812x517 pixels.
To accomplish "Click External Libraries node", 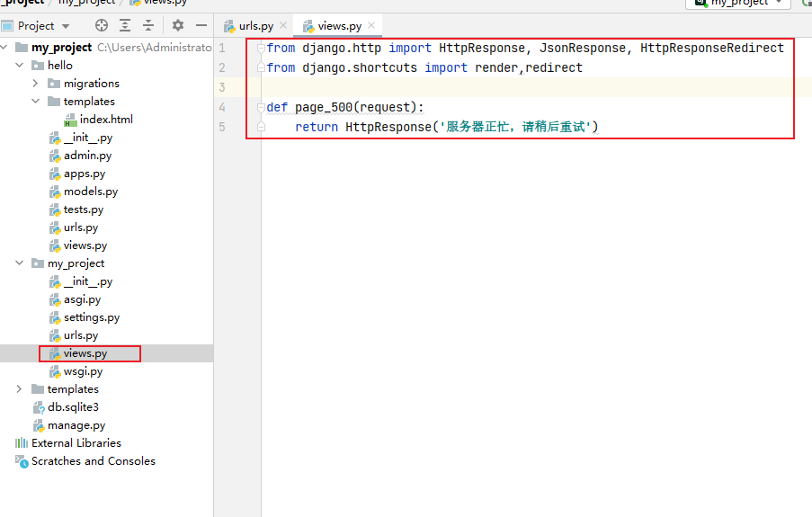I will point(76,443).
